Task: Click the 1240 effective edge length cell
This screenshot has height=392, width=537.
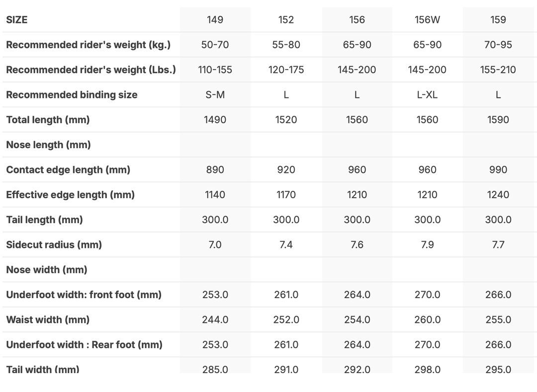Action: 498,195
